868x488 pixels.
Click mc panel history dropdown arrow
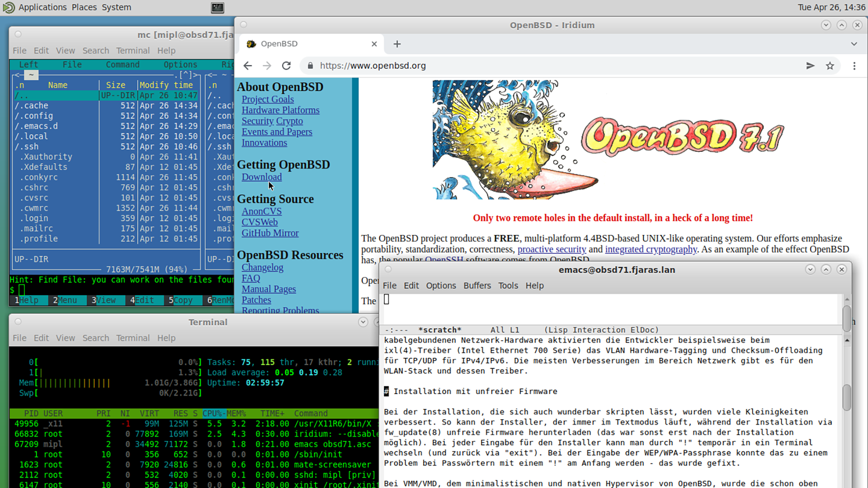[185, 75]
